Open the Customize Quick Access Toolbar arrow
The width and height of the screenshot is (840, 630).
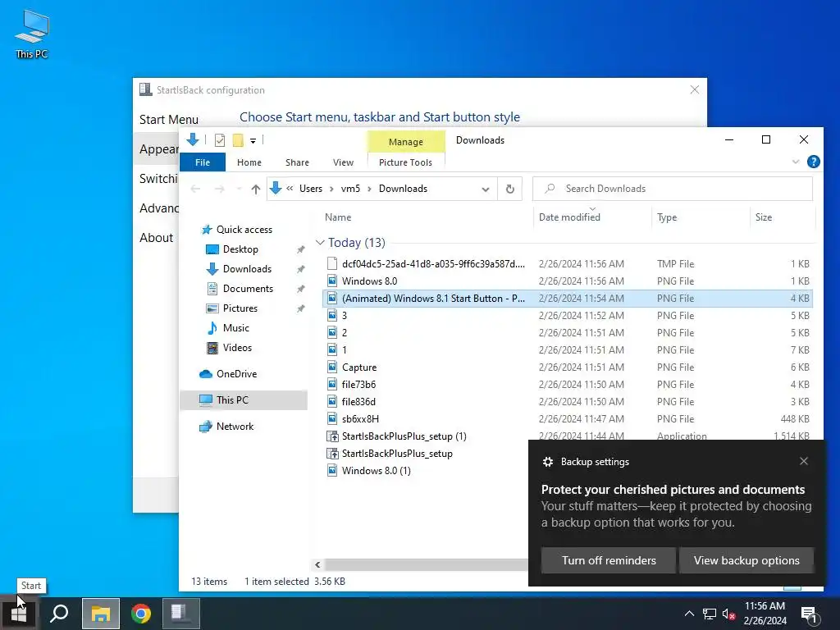point(253,141)
